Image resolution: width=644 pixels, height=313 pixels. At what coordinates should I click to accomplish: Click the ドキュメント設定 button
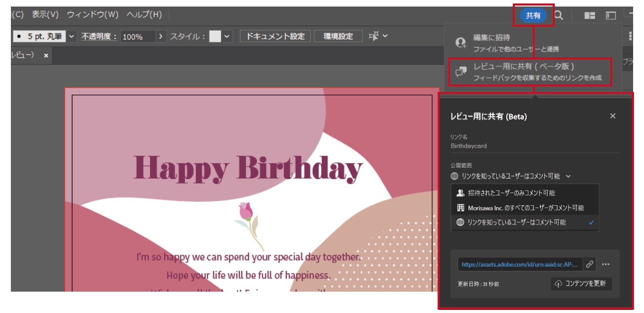pos(275,37)
